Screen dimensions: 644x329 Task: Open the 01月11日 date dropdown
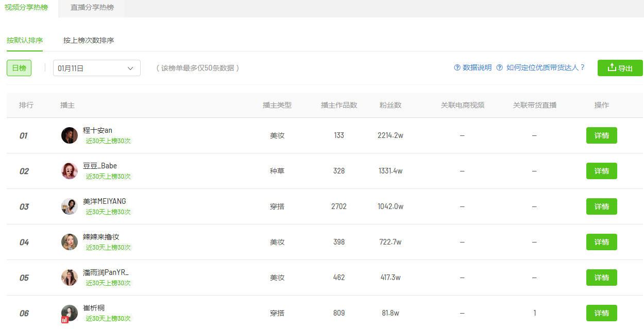point(97,68)
